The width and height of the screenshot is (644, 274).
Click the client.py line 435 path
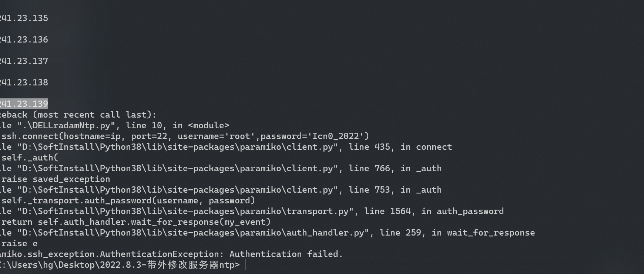click(178, 147)
